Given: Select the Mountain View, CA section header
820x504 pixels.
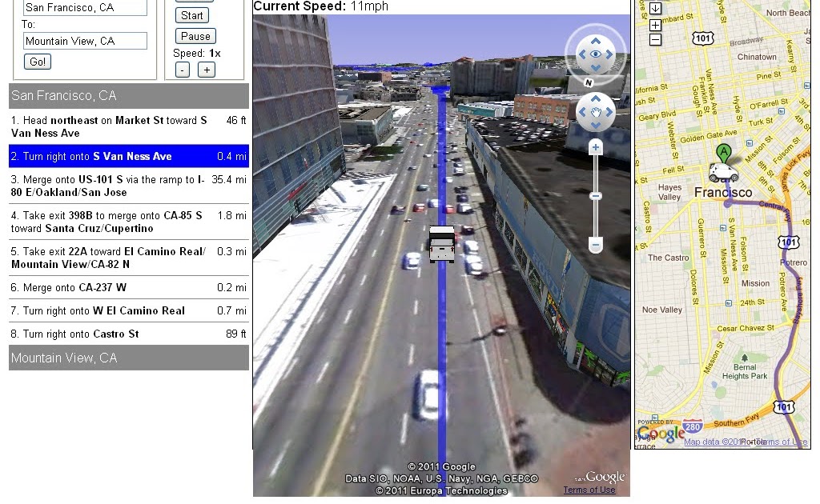Looking at the screenshot, I should pyautogui.click(x=128, y=357).
